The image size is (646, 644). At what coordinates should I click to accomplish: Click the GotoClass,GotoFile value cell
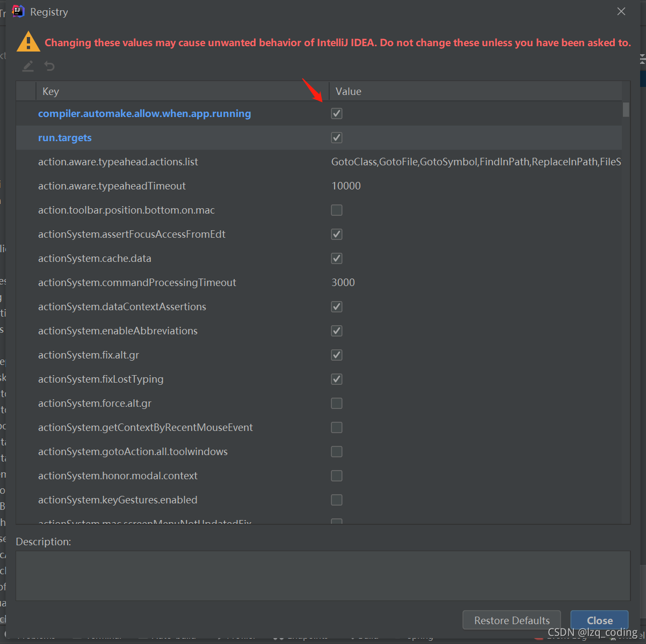pos(476,162)
